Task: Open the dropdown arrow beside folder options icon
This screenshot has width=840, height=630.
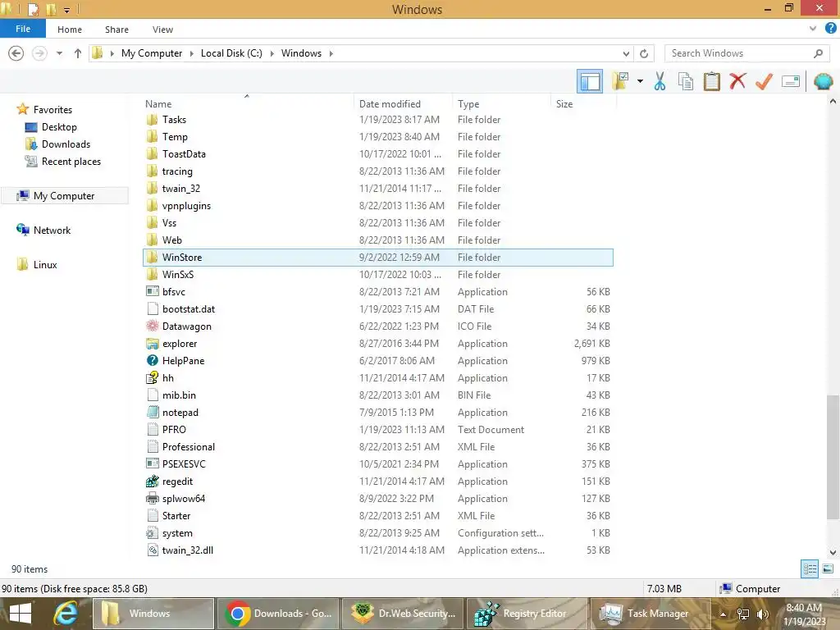Action: pos(640,81)
